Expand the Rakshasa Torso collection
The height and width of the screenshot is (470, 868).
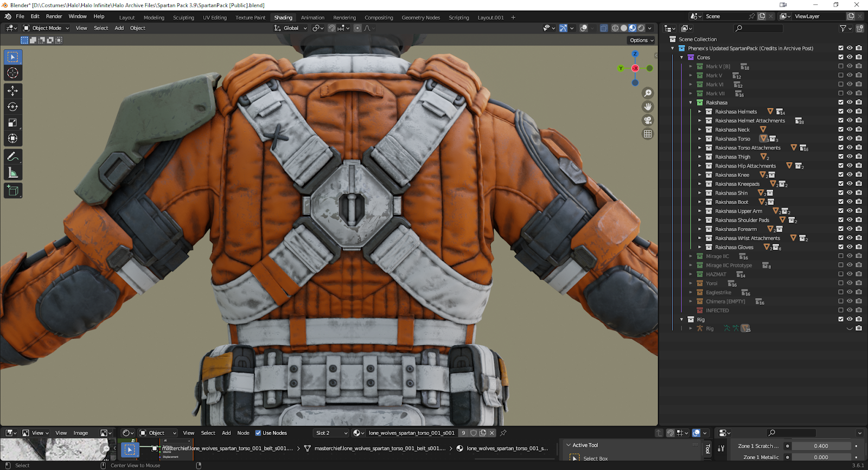point(700,139)
